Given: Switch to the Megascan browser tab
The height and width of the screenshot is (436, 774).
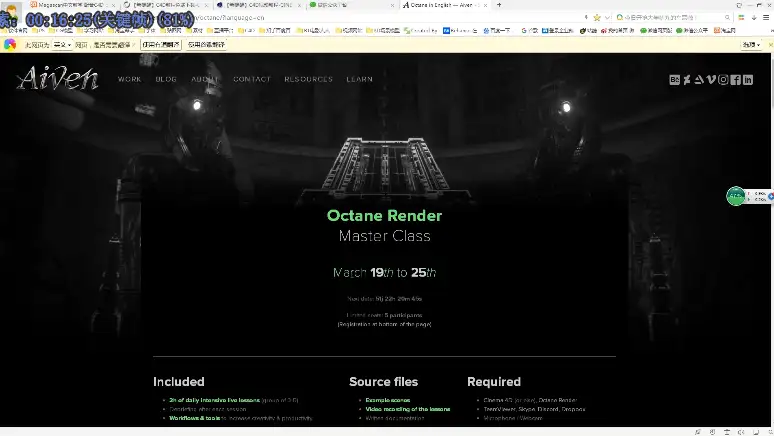Looking at the screenshot, I should coord(72,5).
